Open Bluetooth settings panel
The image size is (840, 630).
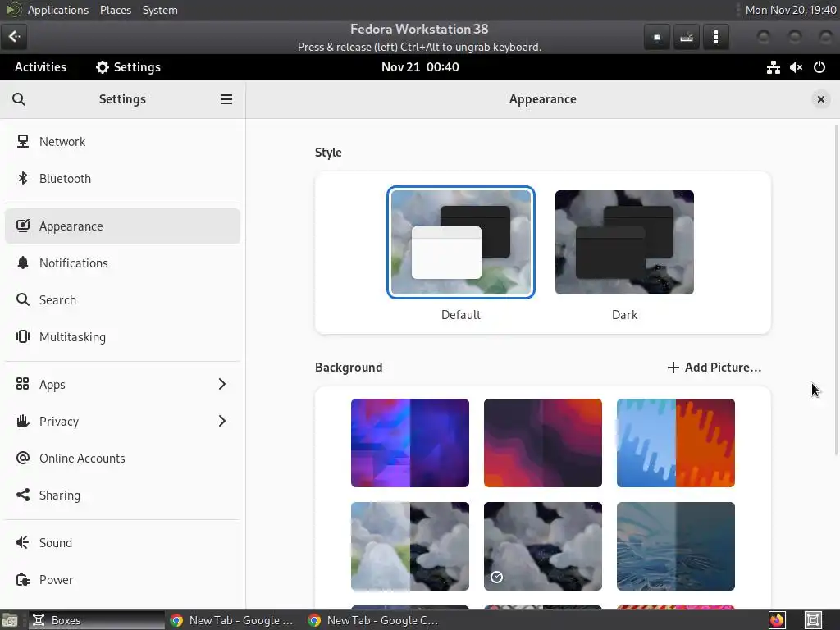[x=122, y=178]
